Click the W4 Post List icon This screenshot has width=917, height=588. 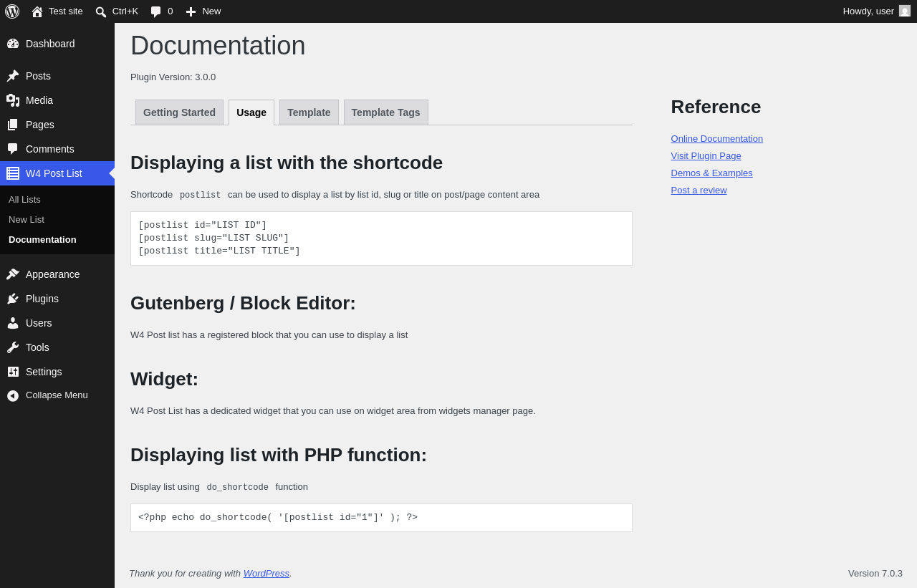pos(13,173)
